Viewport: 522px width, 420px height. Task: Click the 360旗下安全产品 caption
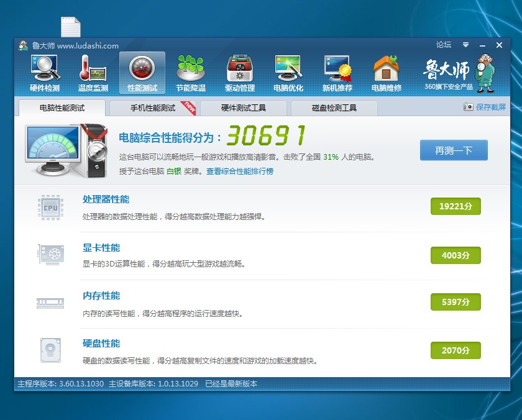pos(449,86)
